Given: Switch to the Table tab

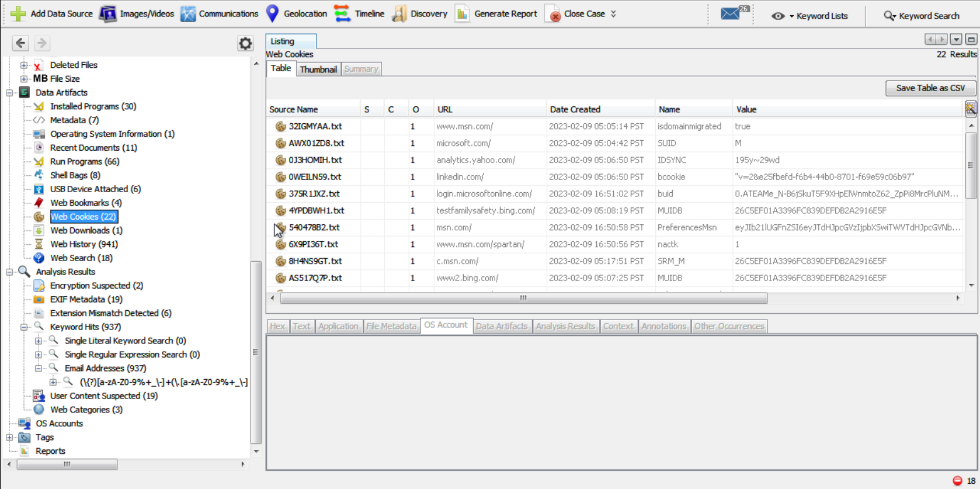Looking at the screenshot, I should tap(281, 68).
